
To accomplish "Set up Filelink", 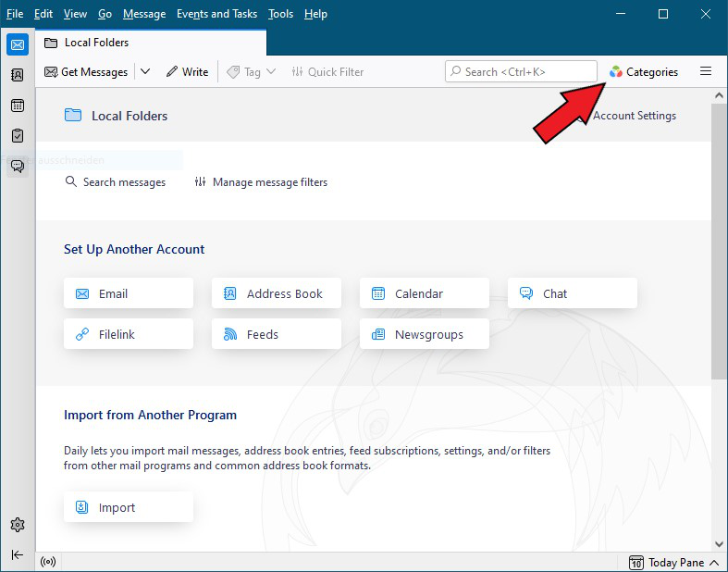I will [129, 333].
